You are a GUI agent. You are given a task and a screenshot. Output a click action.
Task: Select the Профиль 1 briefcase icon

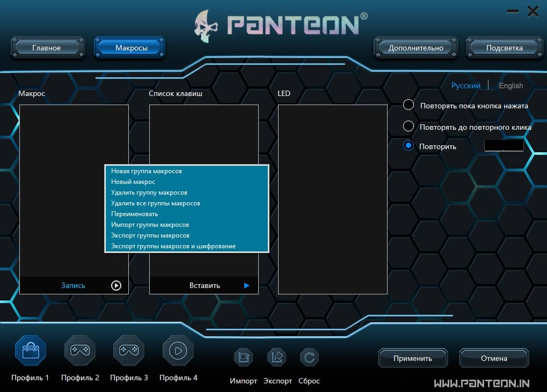point(31,350)
